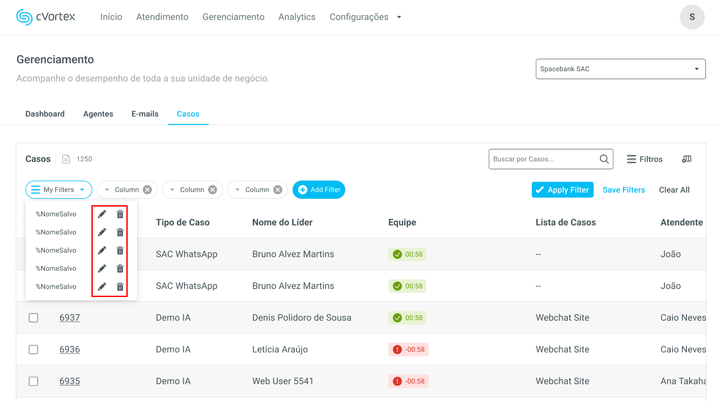Click the edit pencil for first saved filter
720x401 pixels.
(x=102, y=214)
